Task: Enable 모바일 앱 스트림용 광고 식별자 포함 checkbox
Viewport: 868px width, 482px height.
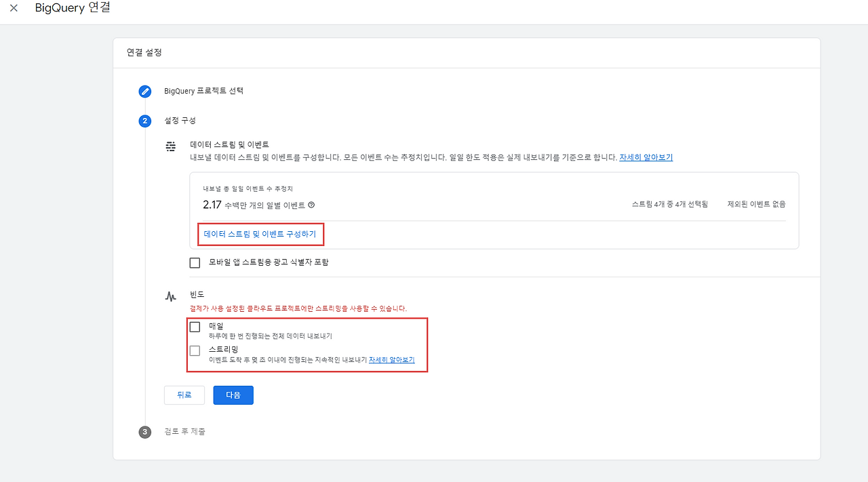Action: pos(195,262)
